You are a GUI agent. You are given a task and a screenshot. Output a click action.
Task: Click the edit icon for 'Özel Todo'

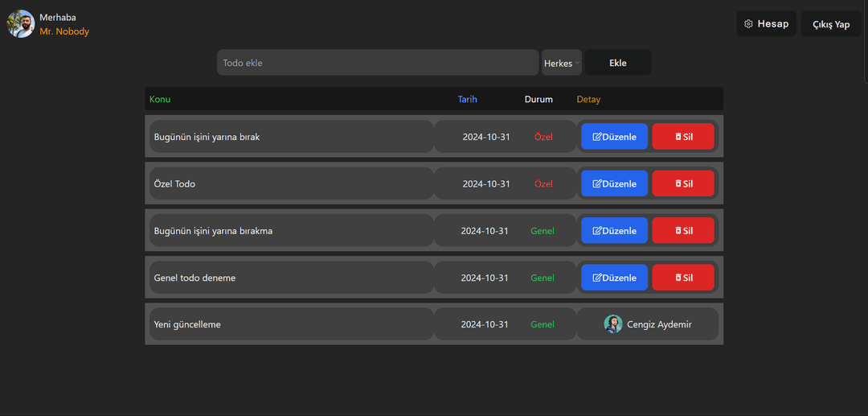(597, 183)
